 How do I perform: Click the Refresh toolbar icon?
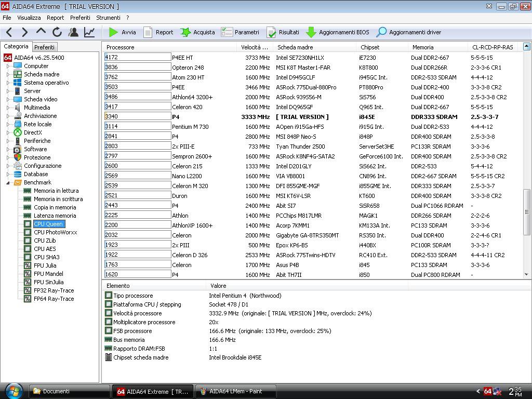[57, 32]
